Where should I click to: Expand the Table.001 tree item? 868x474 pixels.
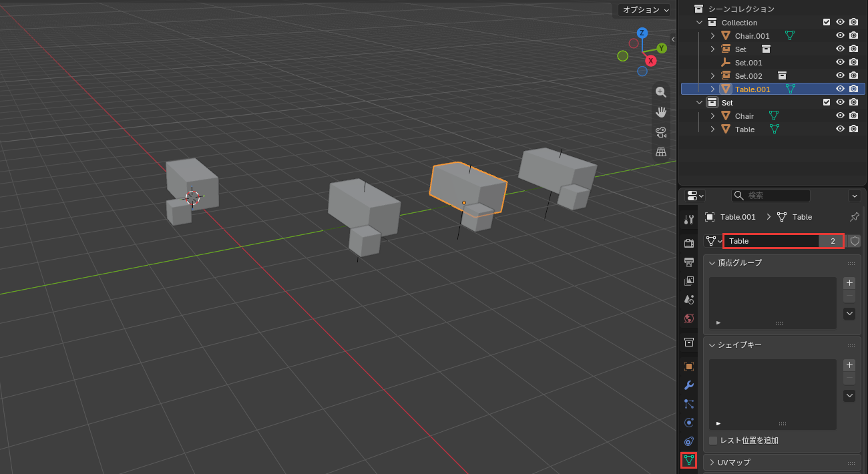tap(712, 89)
